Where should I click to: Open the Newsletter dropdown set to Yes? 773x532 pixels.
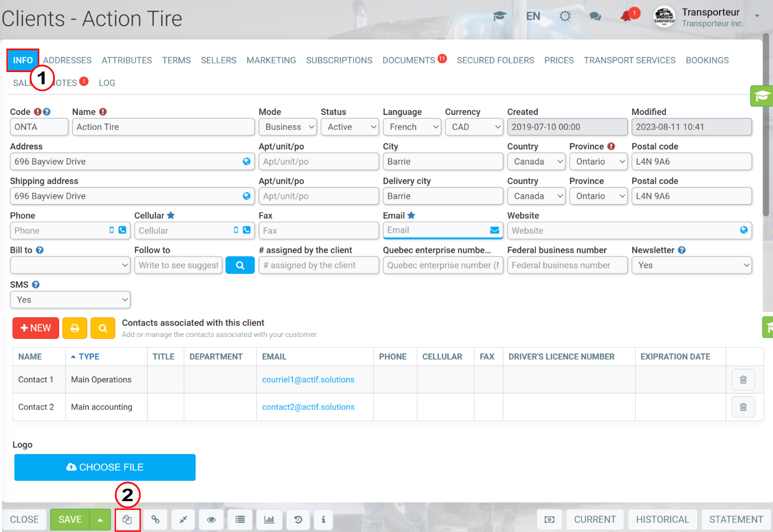tap(691, 265)
